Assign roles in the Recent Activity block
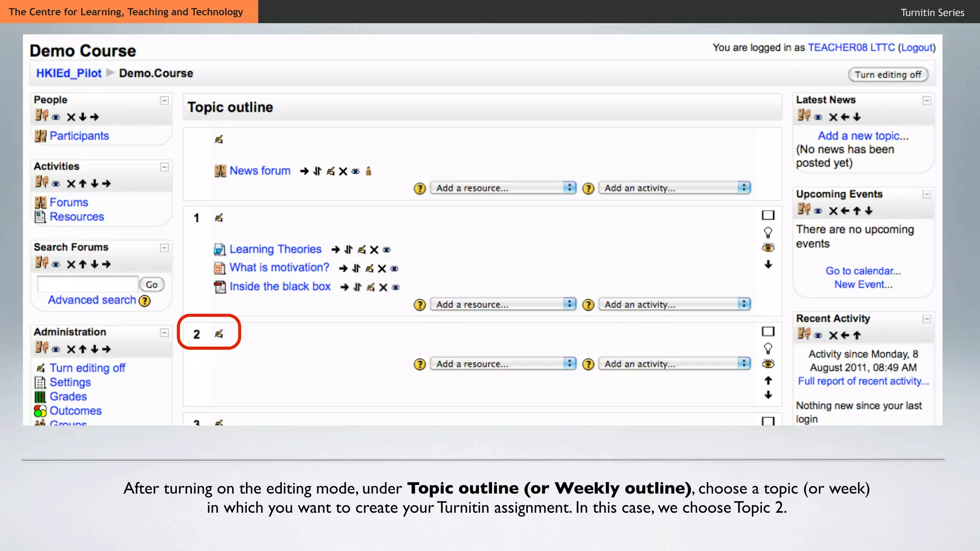The width and height of the screenshot is (980, 551). (x=804, y=334)
